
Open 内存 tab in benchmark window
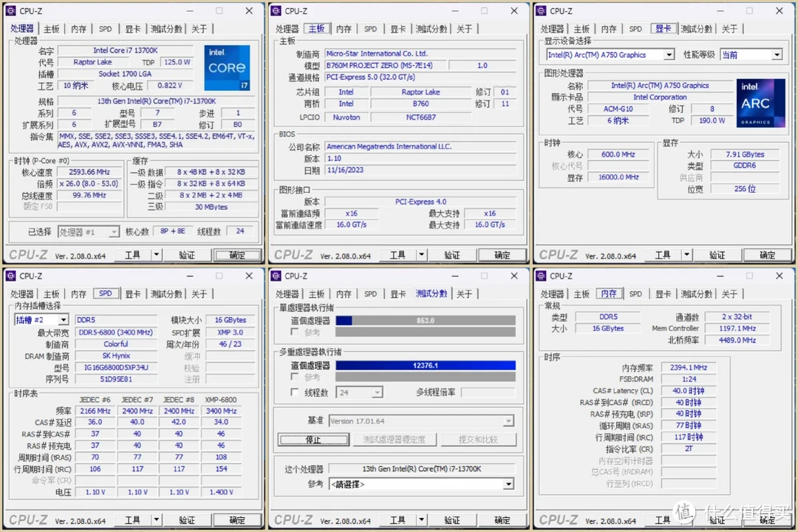[x=344, y=294]
